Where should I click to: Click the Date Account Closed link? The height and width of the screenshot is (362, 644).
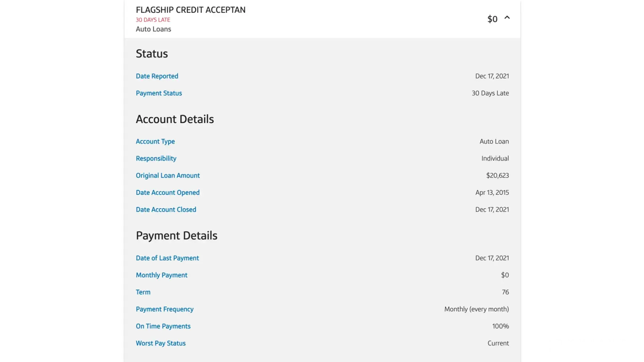pos(166,210)
